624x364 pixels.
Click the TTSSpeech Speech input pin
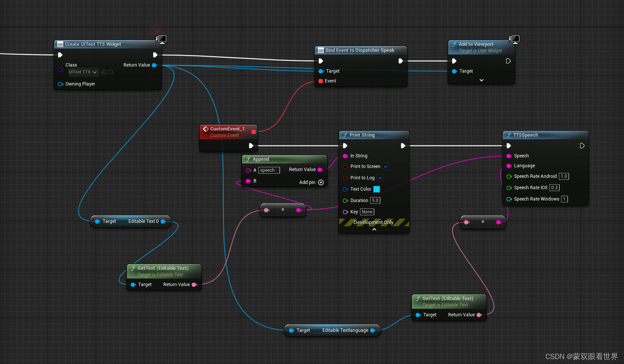[509, 156]
